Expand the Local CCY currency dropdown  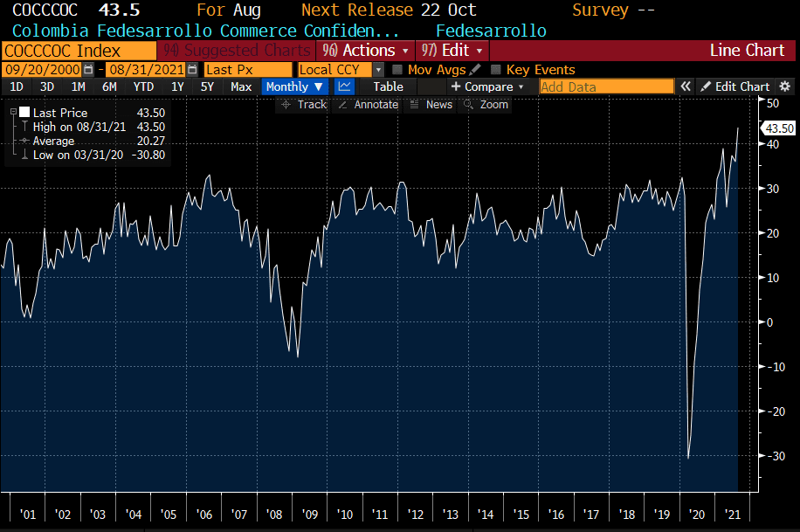click(378, 69)
